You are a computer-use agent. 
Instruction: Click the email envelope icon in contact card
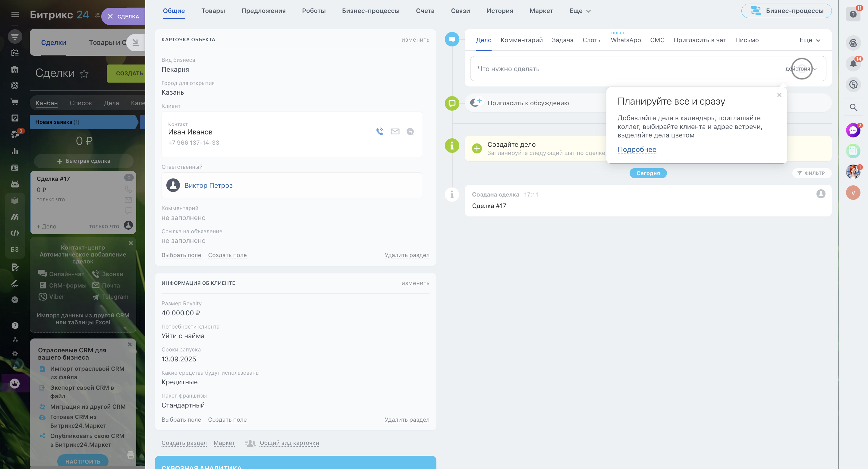[x=395, y=131]
